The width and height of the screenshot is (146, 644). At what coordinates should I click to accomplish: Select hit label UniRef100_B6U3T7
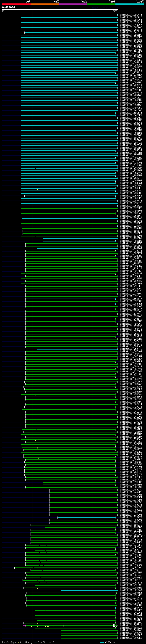[x=131, y=299]
